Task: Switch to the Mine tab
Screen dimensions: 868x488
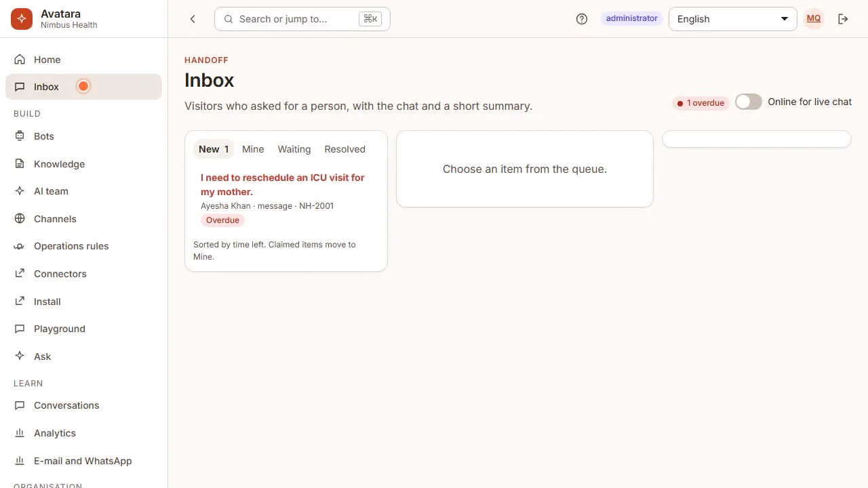Action: 253,149
